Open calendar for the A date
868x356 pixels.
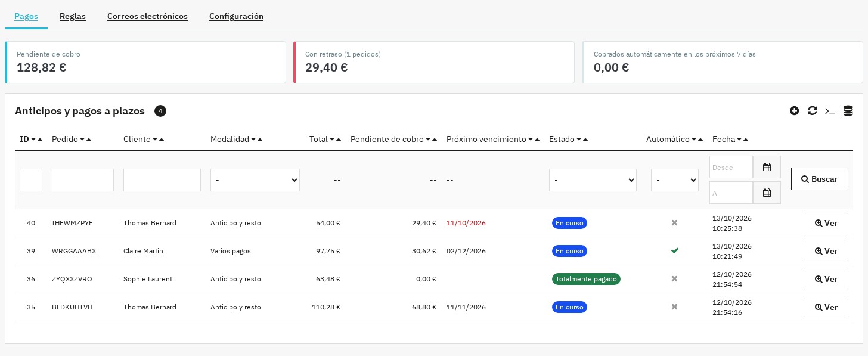tap(767, 193)
